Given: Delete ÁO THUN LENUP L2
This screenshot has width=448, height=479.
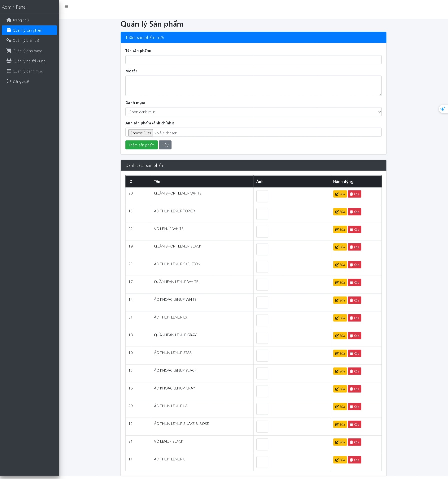Looking at the screenshot, I should tap(354, 407).
